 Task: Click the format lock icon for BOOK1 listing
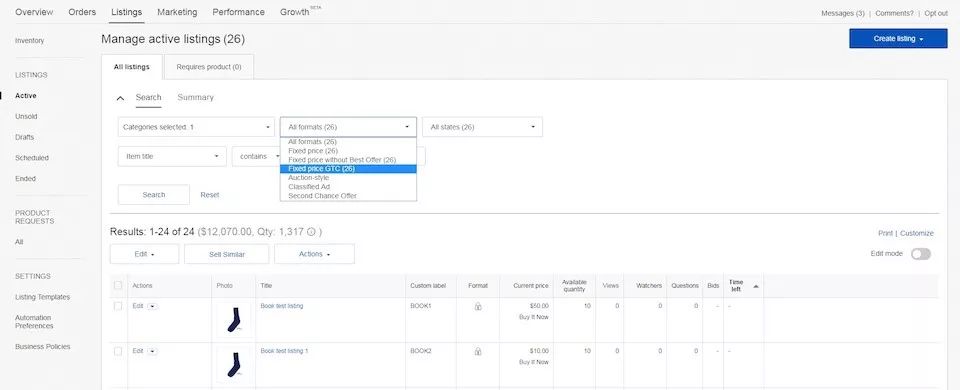click(x=478, y=306)
